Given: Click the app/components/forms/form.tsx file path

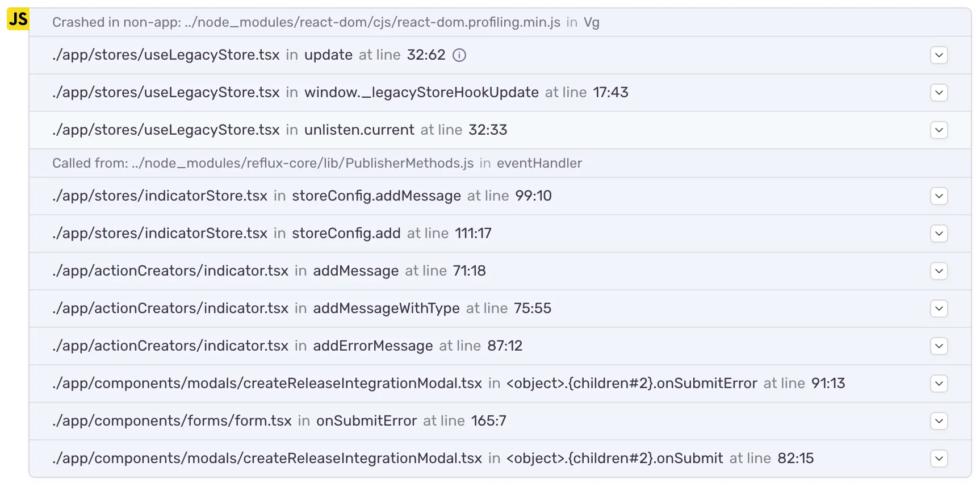Looking at the screenshot, I should pyautogui.click(x=171, y=421).
